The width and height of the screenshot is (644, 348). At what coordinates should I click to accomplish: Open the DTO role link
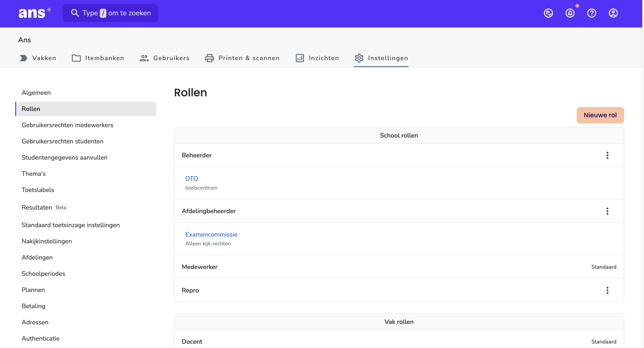[192, 178]
